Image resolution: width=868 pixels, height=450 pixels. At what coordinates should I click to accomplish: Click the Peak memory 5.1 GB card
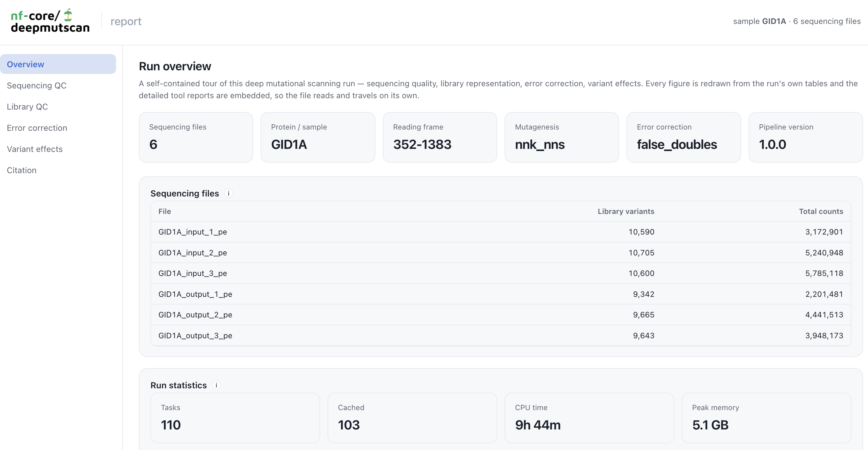tap(766, 418)
